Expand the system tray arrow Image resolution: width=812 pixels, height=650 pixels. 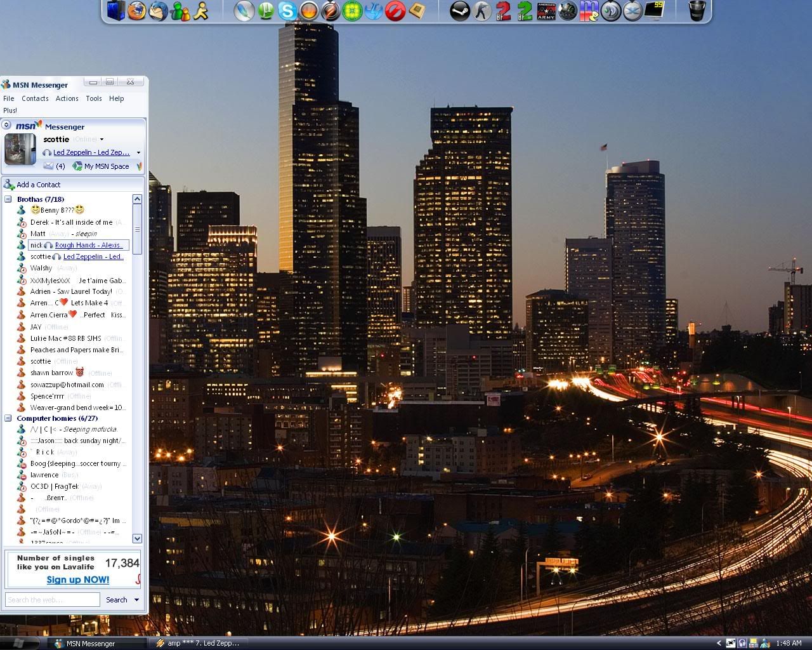[719, 643]
